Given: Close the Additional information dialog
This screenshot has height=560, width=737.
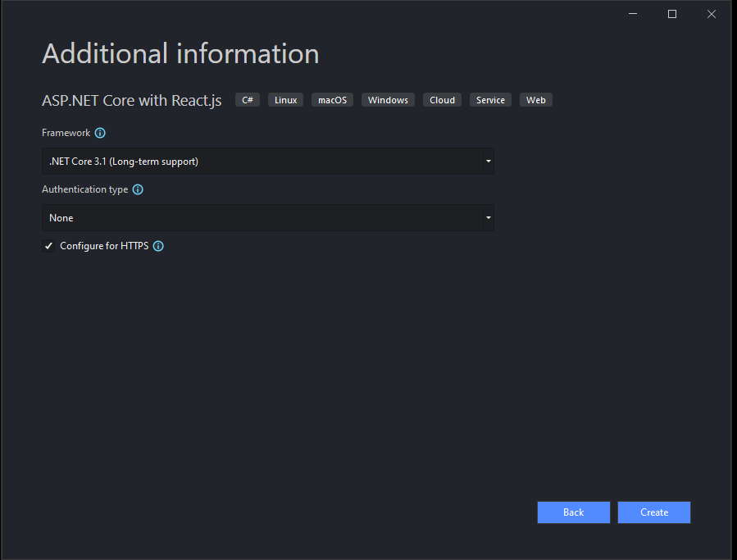Looking at the screenshot, I should (x=712, y=14).
